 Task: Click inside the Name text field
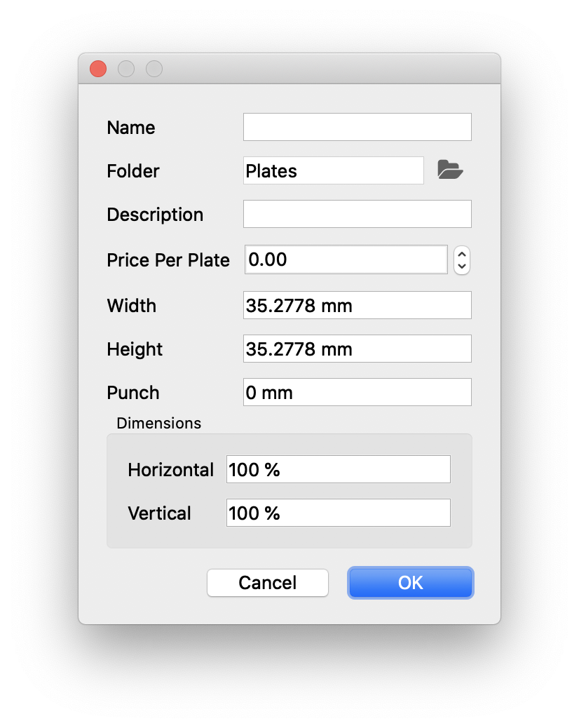point(357,127)
